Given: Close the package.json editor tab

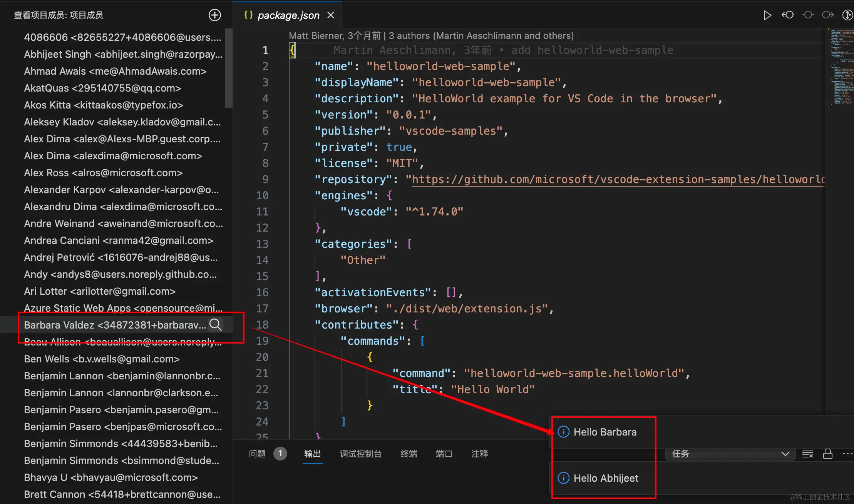Looking at the screenshot, I should 330,15.
